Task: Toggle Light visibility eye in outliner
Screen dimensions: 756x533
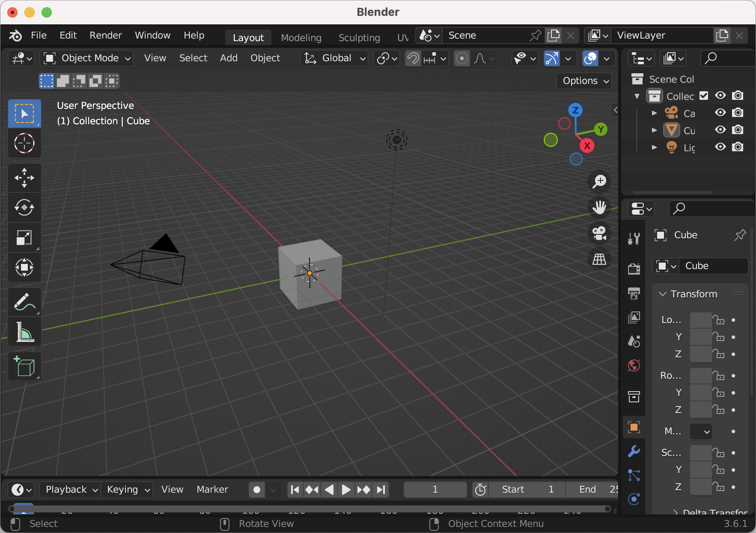Action: click(720, 147)
